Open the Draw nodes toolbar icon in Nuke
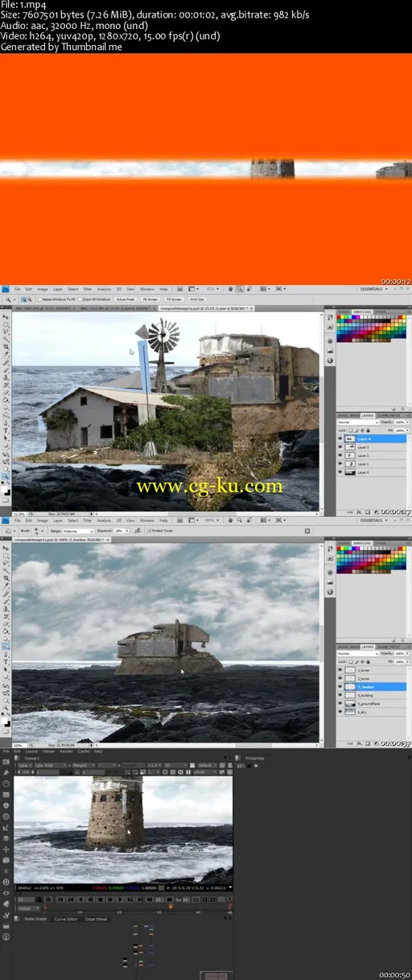 click(6, 772)
